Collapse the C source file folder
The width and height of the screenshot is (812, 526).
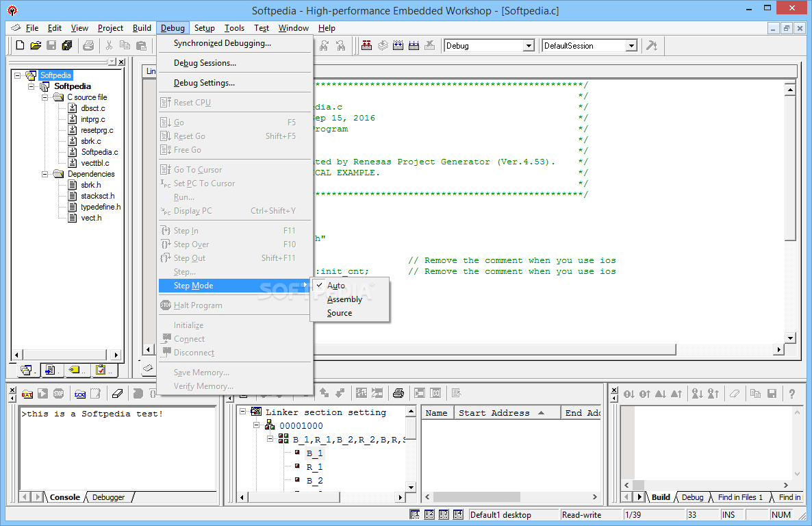click(45, 97)
